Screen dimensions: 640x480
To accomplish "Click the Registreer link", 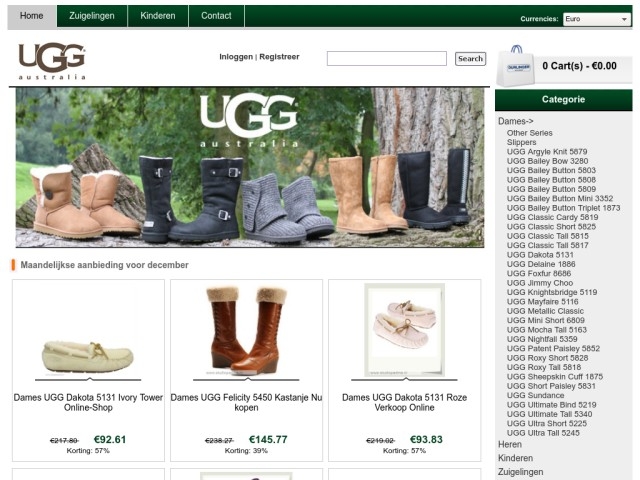I will [279, 57].
